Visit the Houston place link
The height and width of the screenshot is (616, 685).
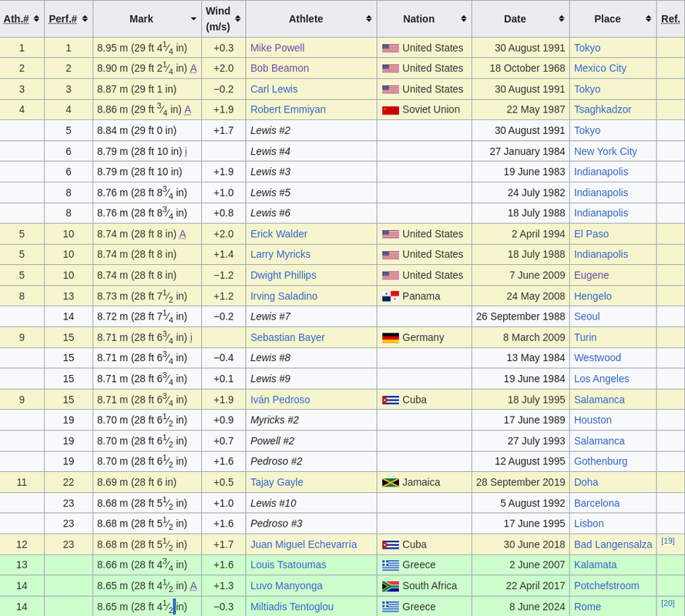[x=593, y=420]
